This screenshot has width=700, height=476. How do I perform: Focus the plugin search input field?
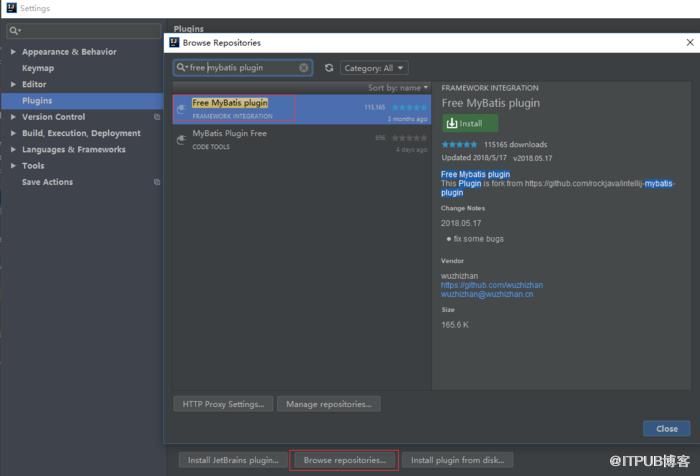[x=243, y=68]
